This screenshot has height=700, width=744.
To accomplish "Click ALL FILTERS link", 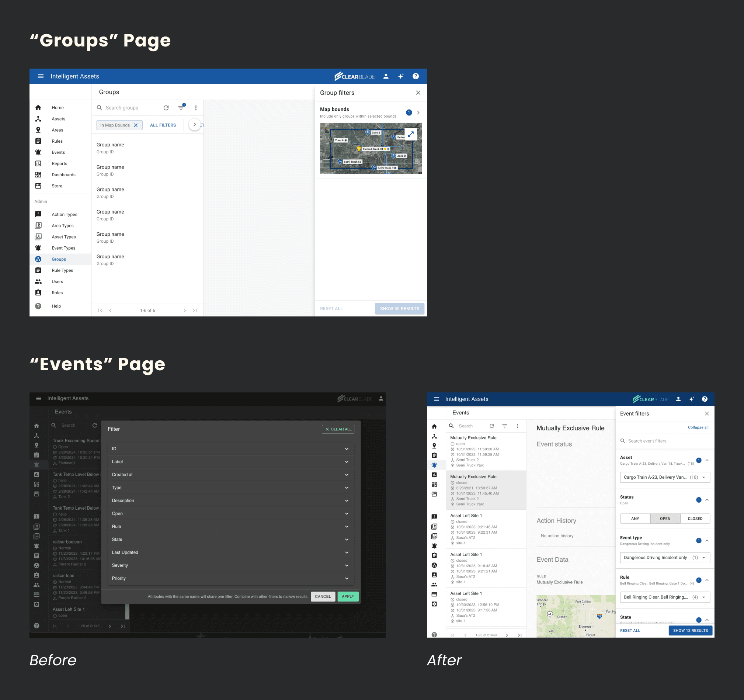I will [163, 125].
